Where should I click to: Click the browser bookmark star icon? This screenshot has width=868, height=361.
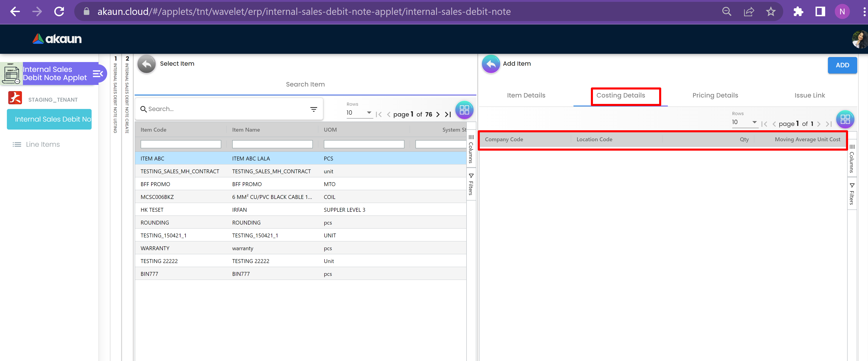click(771, 12)
